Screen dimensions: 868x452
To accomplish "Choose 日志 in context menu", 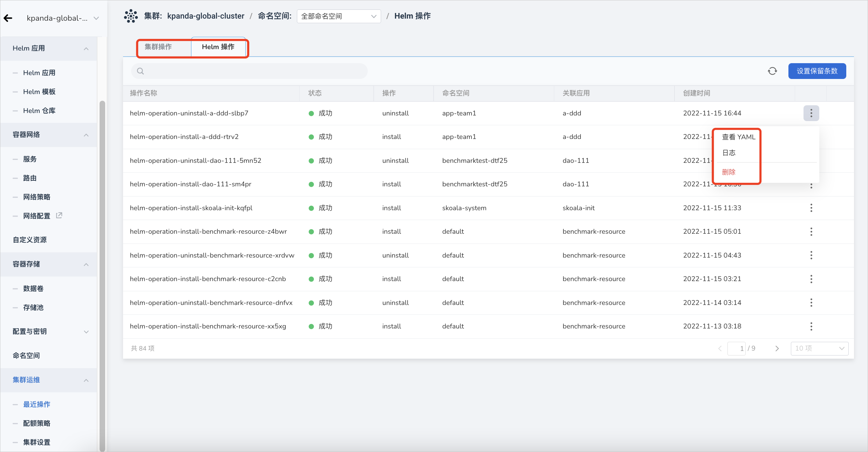I will (x=729, y=153).
